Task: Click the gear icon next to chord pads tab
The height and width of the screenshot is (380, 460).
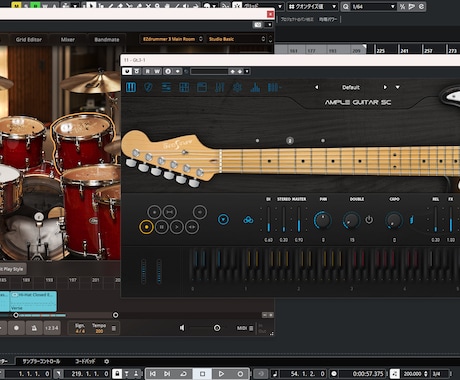Action: coord(106,361)
